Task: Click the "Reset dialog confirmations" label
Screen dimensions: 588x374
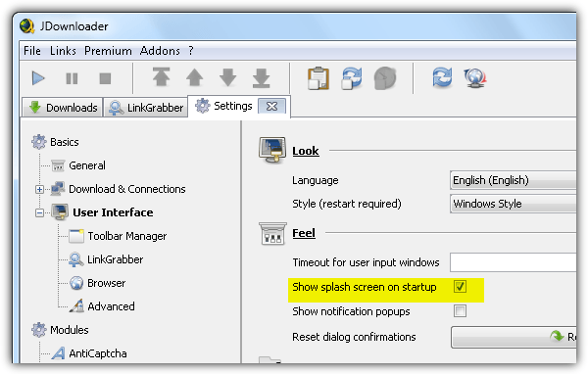Action: pyautogui.click(x=354, y=337)
